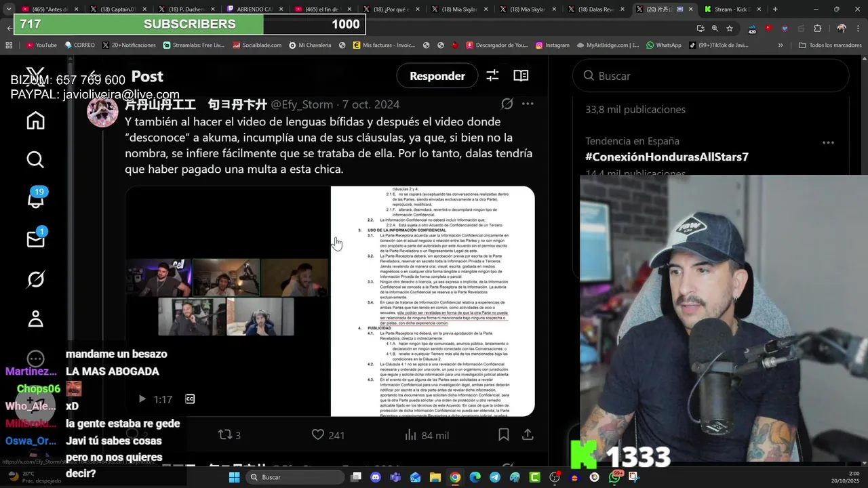This screenshot has width=868, height=488.
Task: Switch to the ABRIENDO CA Twitch tab
Action: [x=255, y=9]
